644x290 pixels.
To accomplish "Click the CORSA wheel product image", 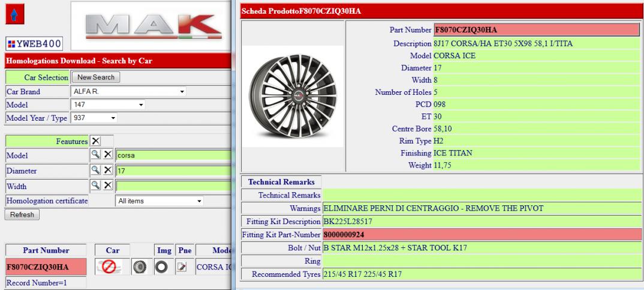I will coord(293,97).
